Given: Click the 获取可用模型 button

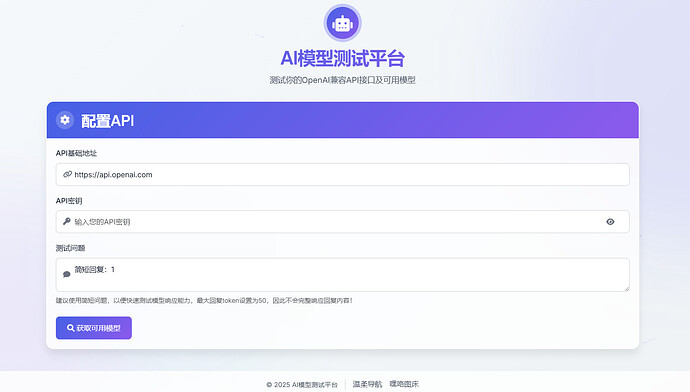Looking at the screenshot, I should point(94,328).
